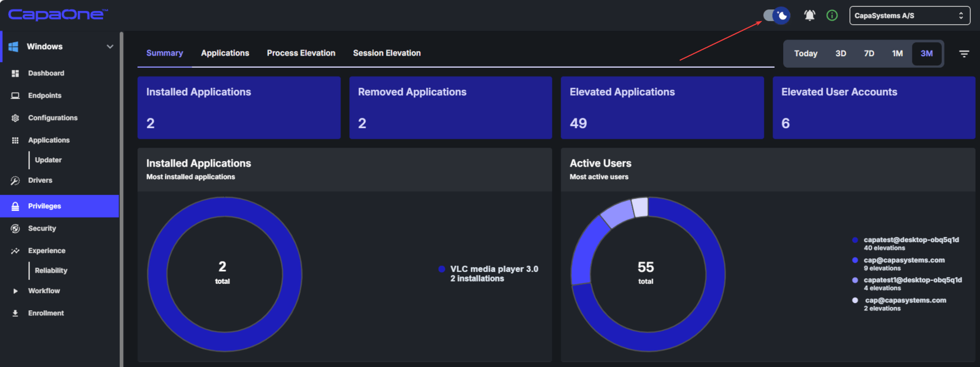
Task: Click the Endpoints laptop icon
Action: click(15, 95)
